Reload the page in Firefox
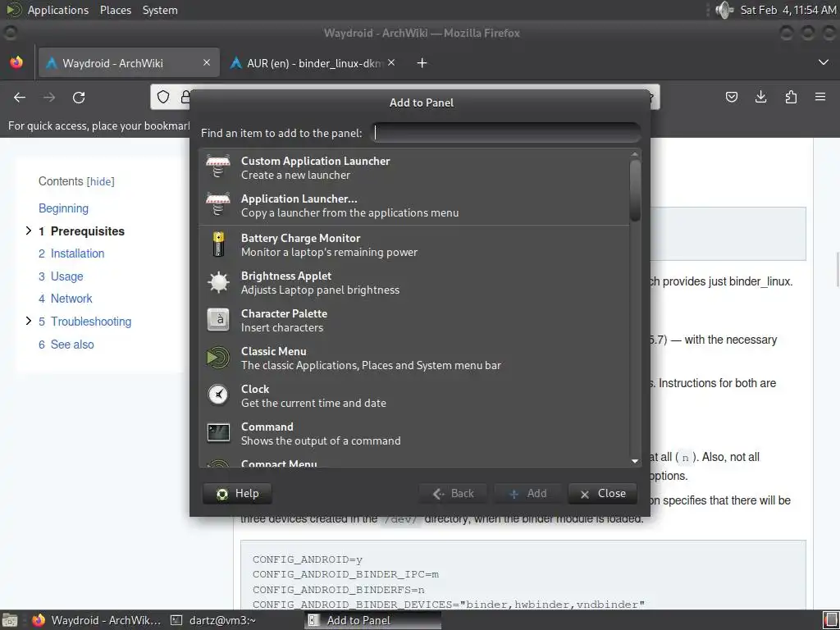The width and height of the screenshot is (840, 630). [79, 98]
